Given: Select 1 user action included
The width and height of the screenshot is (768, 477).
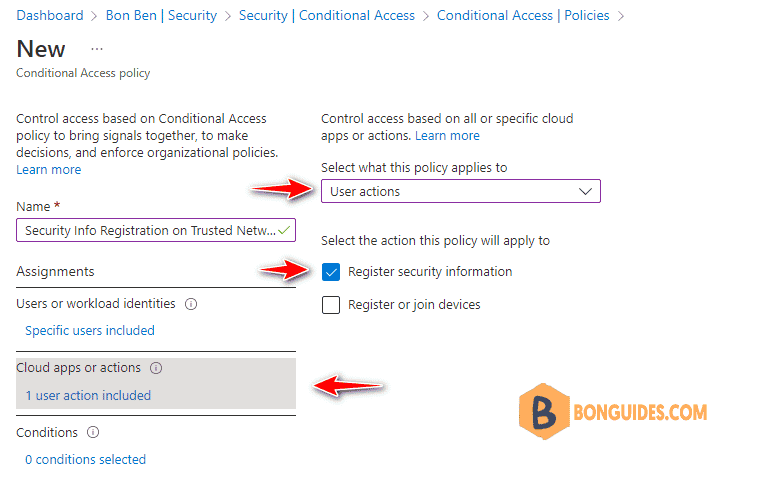Looking at the screenshot, I should (88, 395).
